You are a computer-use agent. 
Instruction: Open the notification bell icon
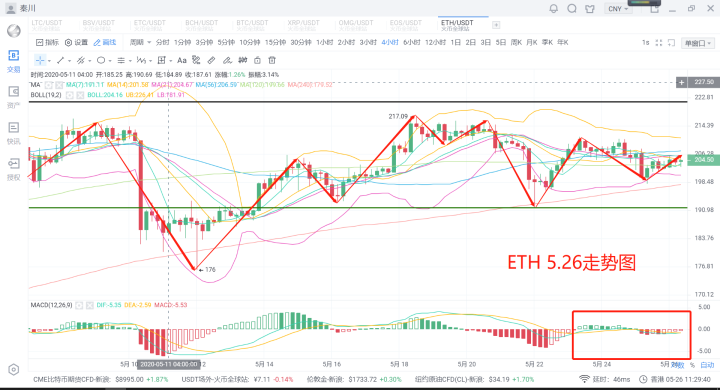pyautogui.click(x=554, y=9)
